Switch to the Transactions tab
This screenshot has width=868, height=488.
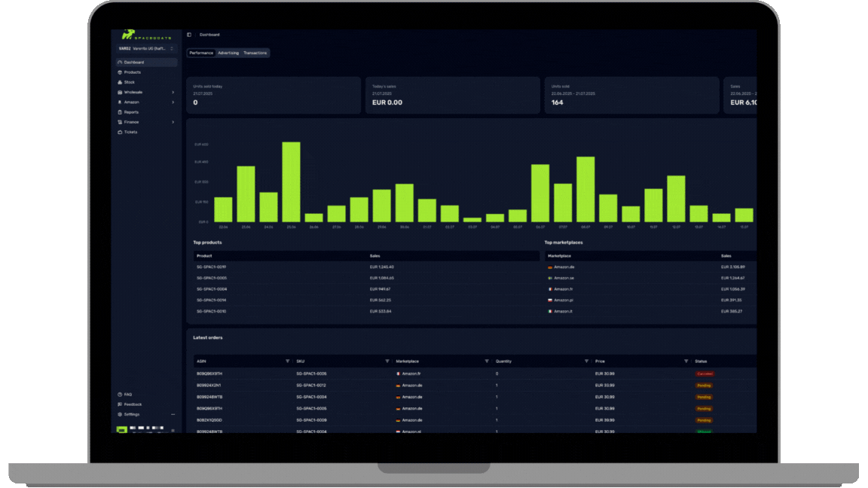(255, 53)
